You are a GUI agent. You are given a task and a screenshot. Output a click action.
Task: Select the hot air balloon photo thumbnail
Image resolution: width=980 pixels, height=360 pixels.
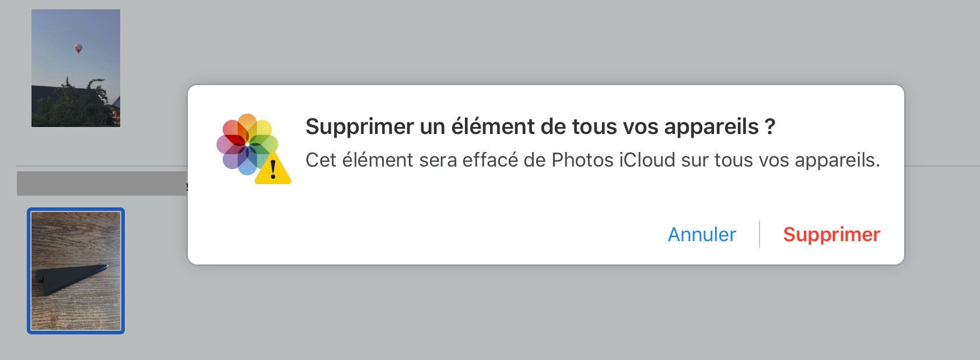pyautogui.click(x=76, y=68)
